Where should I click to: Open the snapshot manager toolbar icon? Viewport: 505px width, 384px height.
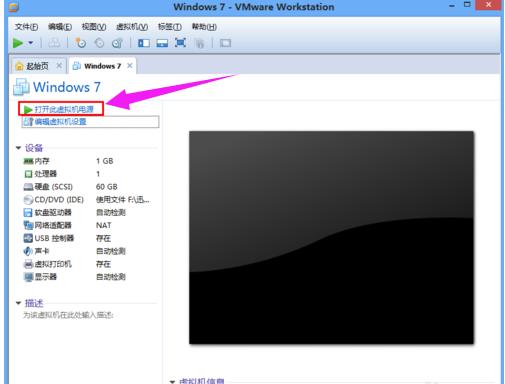pyautogui.click(x=117, y=43)
